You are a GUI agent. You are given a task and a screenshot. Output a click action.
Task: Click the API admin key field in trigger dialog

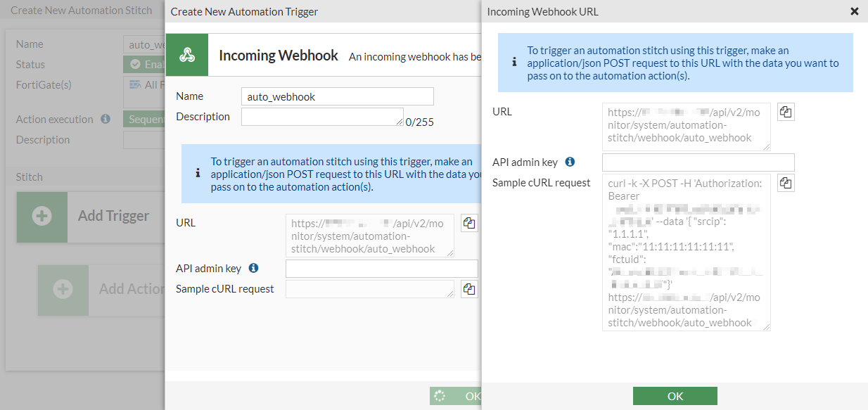(381, 269)
